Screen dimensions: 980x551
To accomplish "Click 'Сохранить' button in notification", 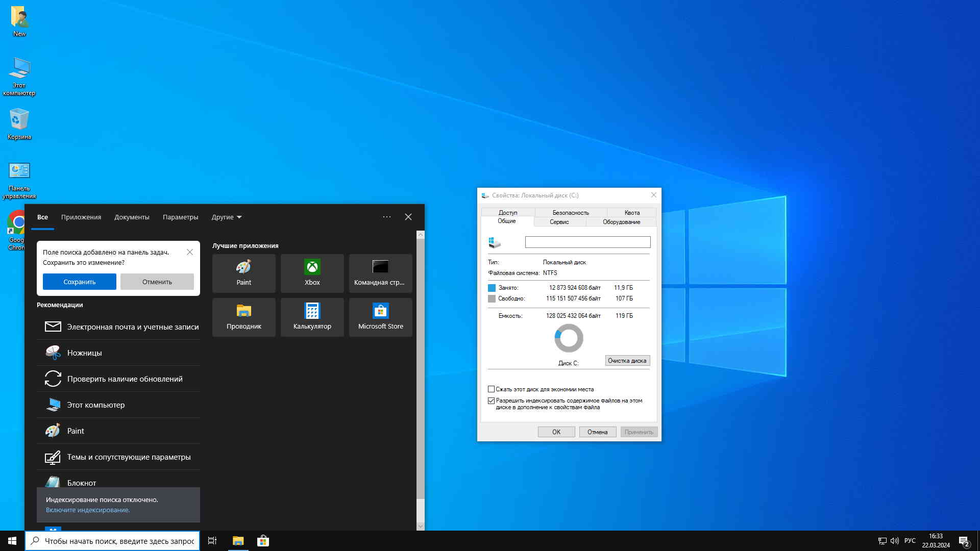I will (x=79, y=282).
